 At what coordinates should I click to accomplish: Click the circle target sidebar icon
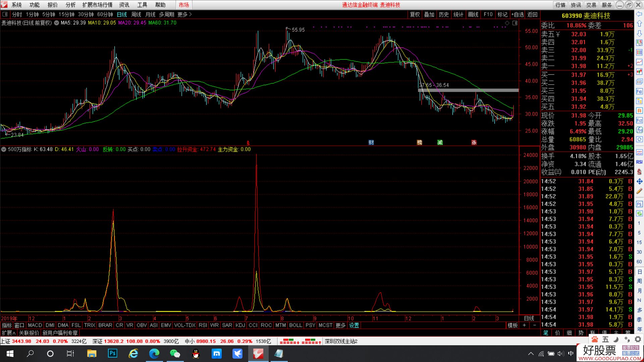[x=639, y=139]
